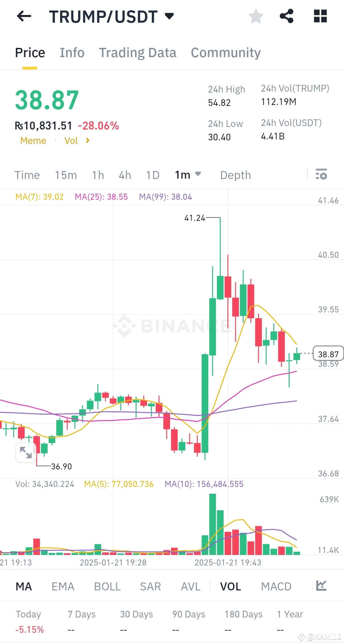Click the 7 Days performance column
Viewport: 344px width, 644px height.
coord(82,622)
